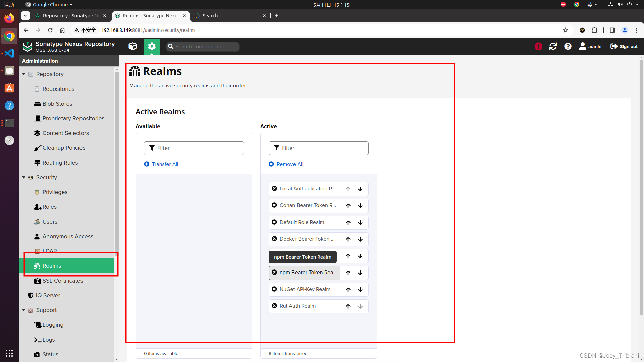Click the red system alert icon
The width and height of the screenshot is (644, 362).
(538, 46)
